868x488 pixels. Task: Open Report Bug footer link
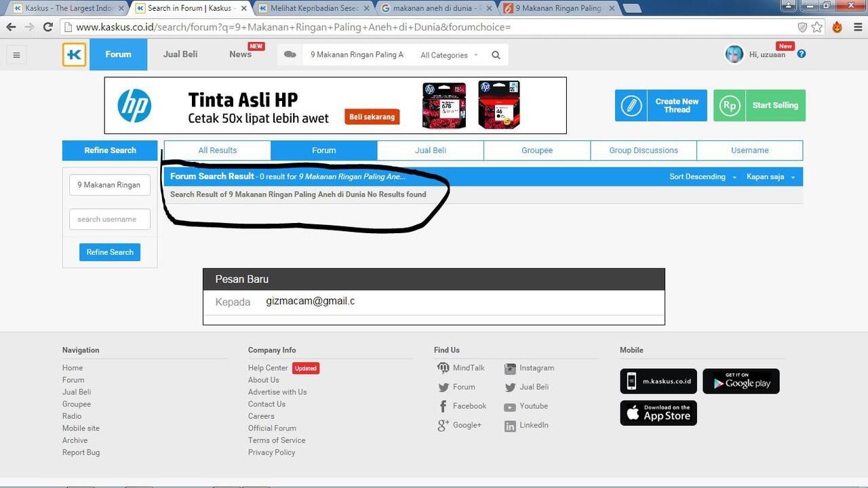coord(81,453)
